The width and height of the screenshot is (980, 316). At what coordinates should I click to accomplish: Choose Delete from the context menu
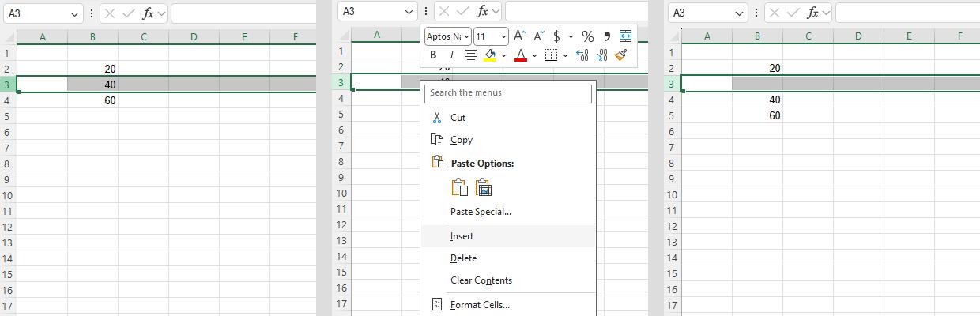coord(463,258)
